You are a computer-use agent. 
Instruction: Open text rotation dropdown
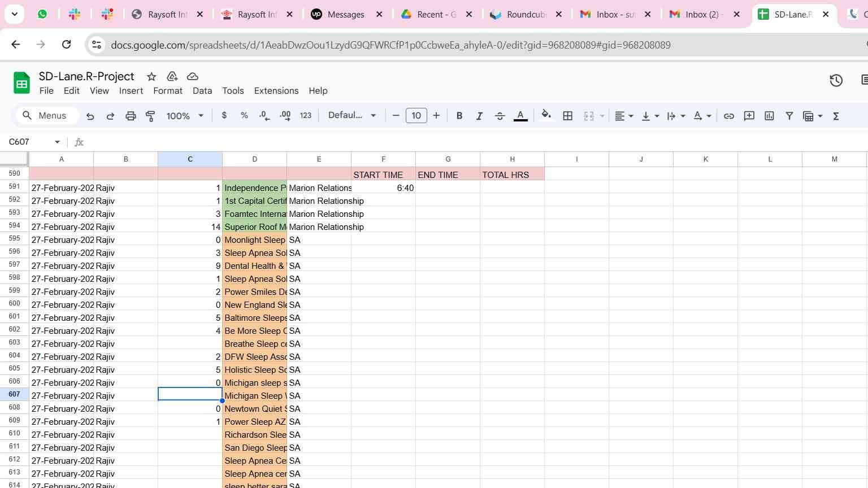(702, 116)
